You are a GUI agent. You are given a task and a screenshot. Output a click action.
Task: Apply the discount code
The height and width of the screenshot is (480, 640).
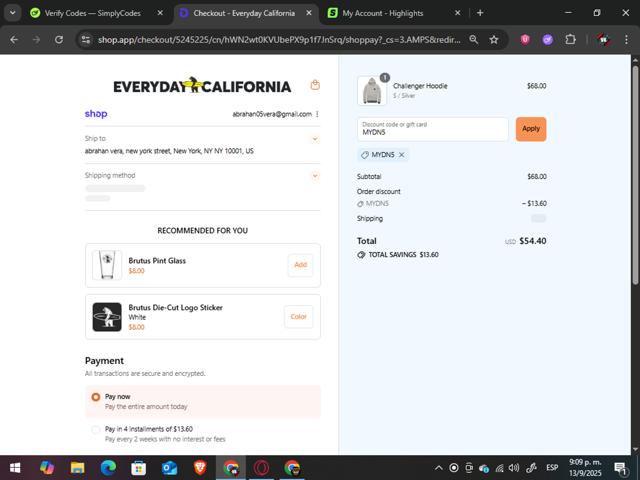[x=531, y=129]
